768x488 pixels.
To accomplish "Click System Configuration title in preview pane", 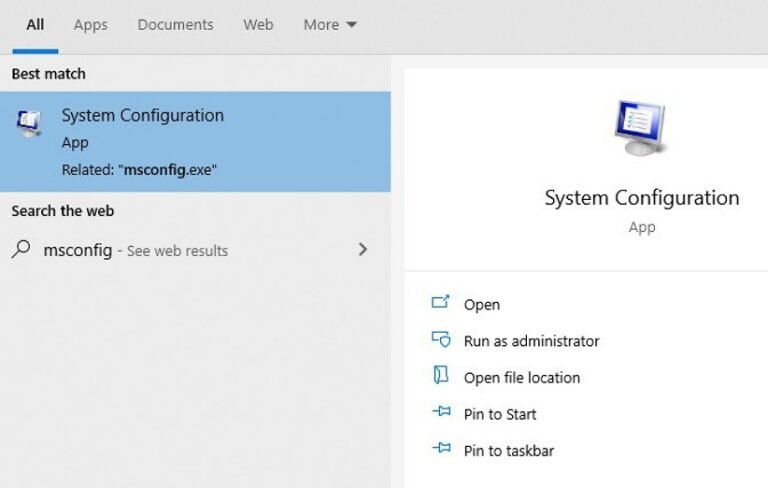I will (x=641, y=198).
